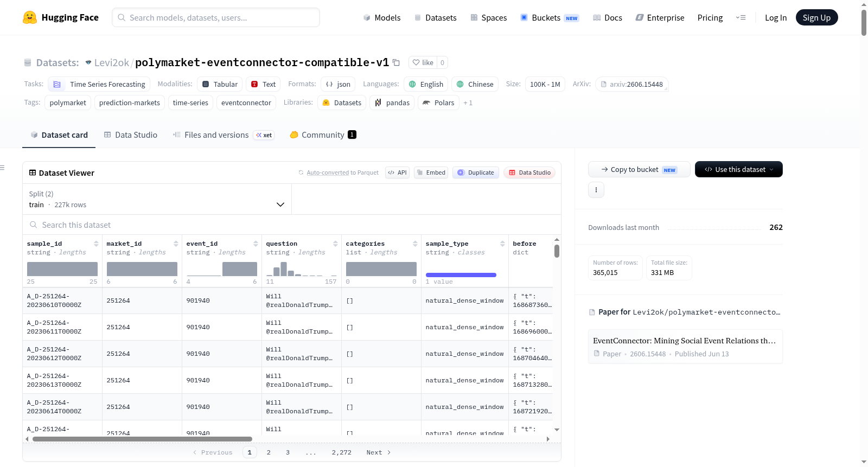Sort the sample_type column
Image resolution: width=868 pixels, height=467 pixels.
(502, 244)
